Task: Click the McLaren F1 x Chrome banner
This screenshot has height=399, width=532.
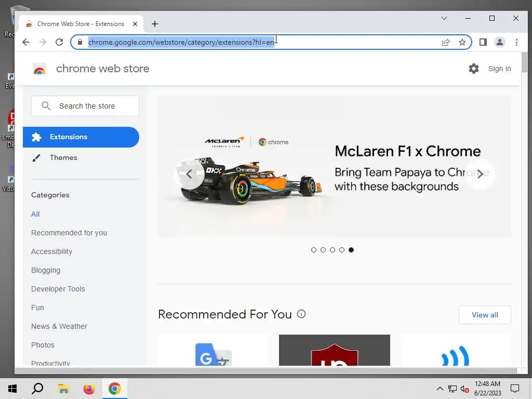Action: [x=335, y=166]
